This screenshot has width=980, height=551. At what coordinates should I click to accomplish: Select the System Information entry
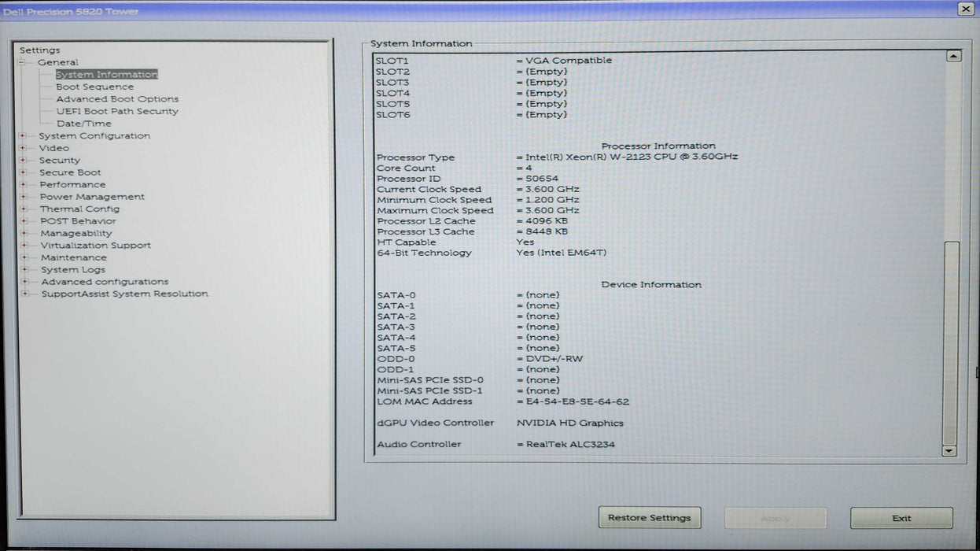105,74
